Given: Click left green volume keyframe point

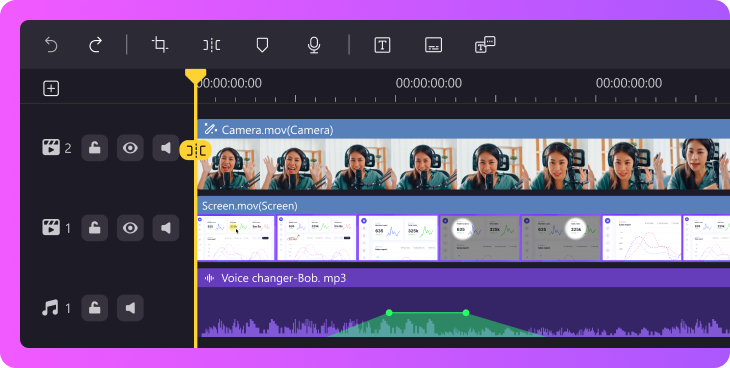Looking at the screenshot, I should pos(389,313).
